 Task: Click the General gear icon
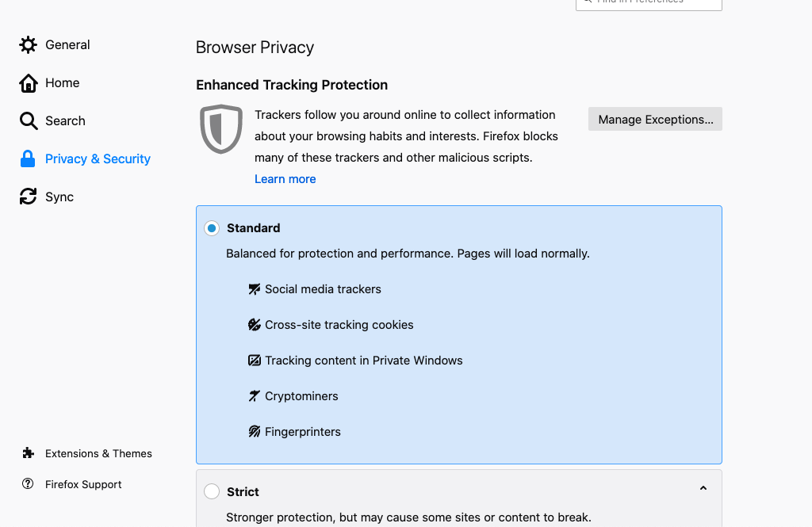[x=29, y=45]
